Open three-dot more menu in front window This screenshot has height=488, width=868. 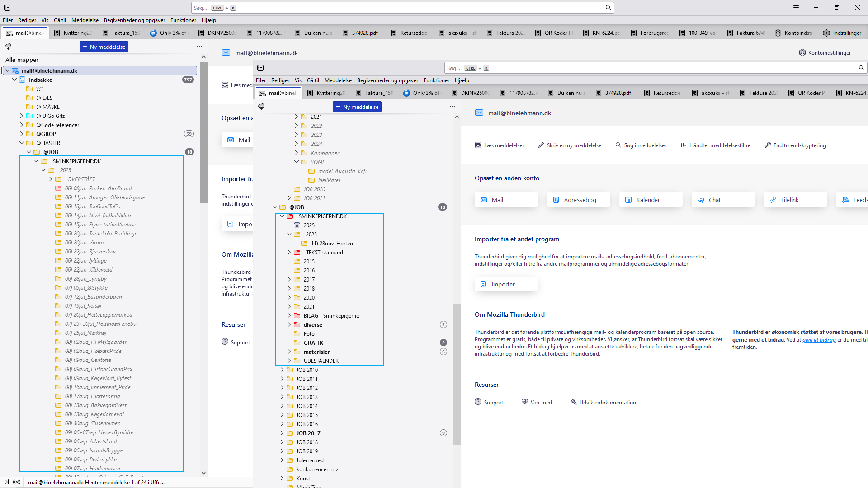click(453, 107)
